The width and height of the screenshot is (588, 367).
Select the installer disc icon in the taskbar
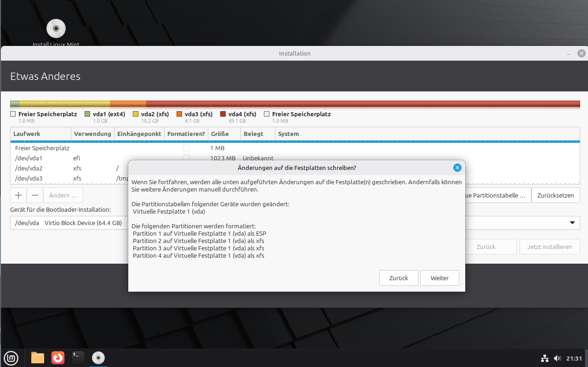click(x=98, y=357)
